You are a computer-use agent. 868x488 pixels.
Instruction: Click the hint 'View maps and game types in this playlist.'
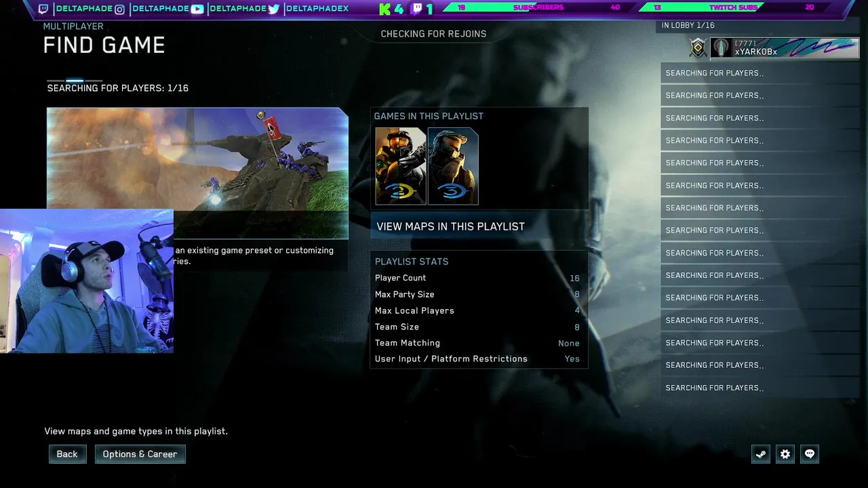(136, 431)
